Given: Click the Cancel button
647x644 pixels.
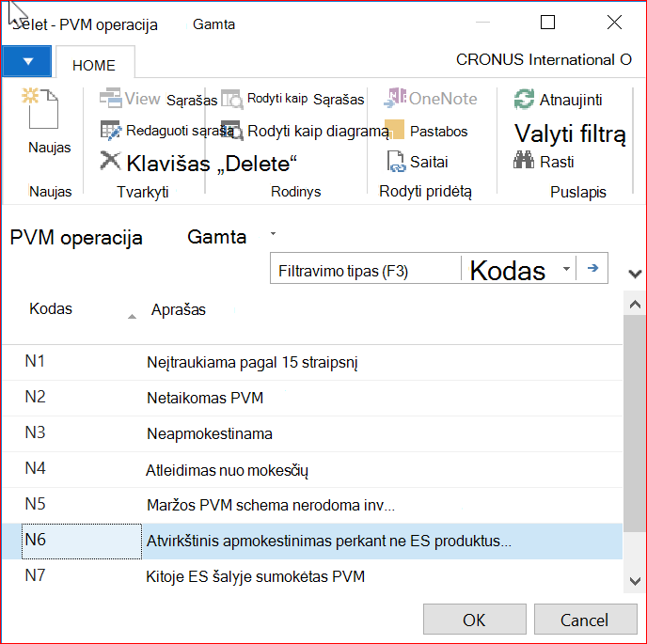Looking at the screenshot, I should tap(585, 620).
